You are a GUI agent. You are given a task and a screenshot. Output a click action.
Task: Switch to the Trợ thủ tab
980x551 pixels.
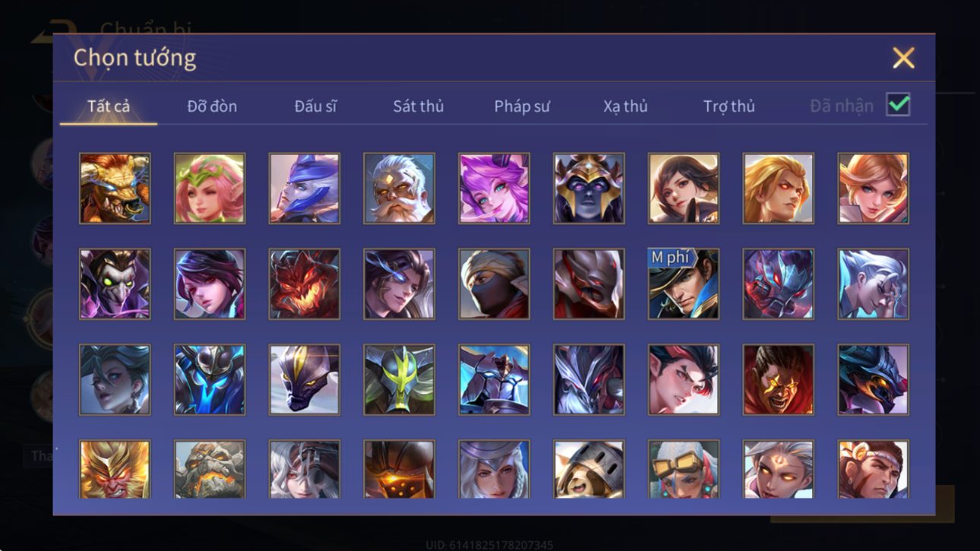(x=729, y=106)
